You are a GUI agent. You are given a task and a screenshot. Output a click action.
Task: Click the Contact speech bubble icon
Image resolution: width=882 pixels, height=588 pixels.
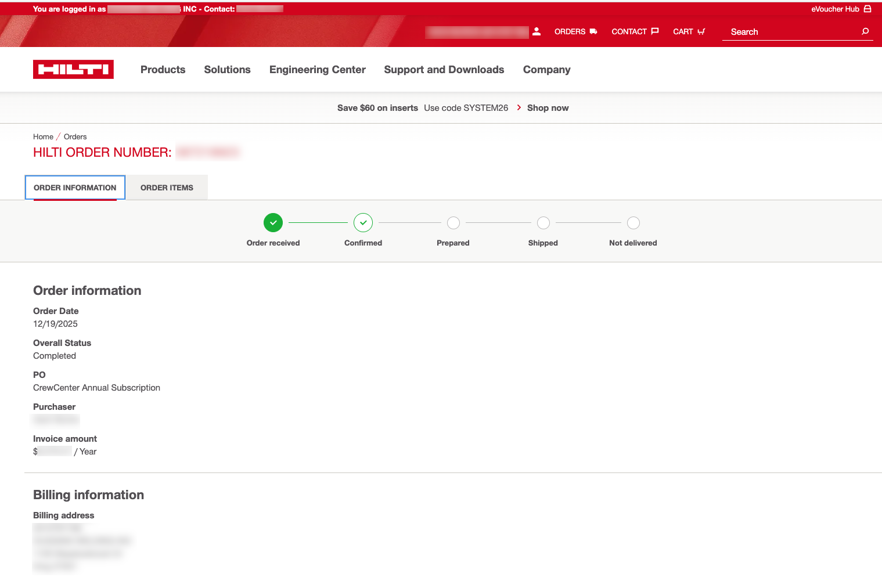coord(655,31)
